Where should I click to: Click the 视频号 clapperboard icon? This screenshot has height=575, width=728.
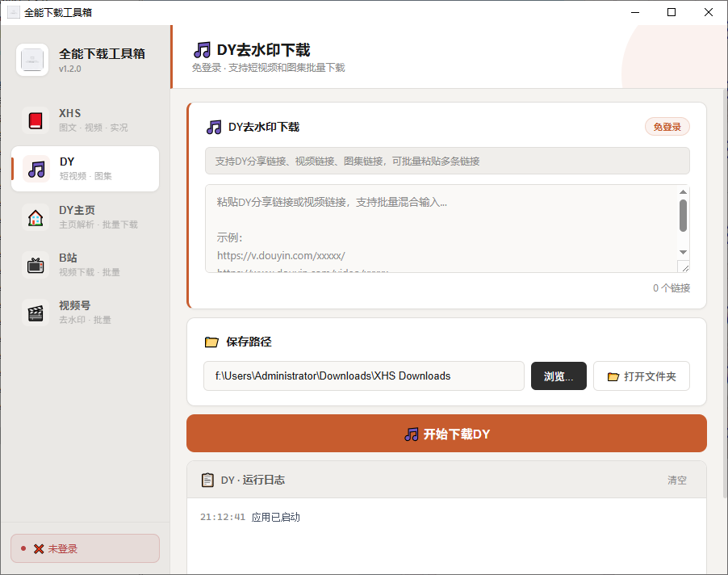36,313
